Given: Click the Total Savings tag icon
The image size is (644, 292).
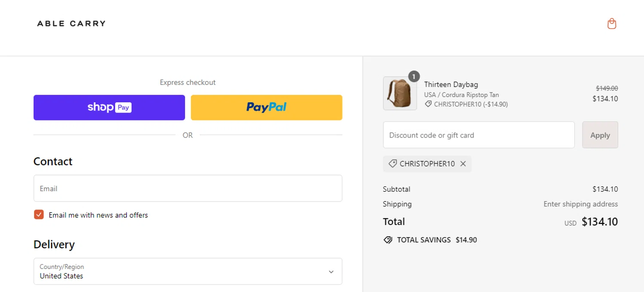Looking at the screenshot, I should point(388,240).
